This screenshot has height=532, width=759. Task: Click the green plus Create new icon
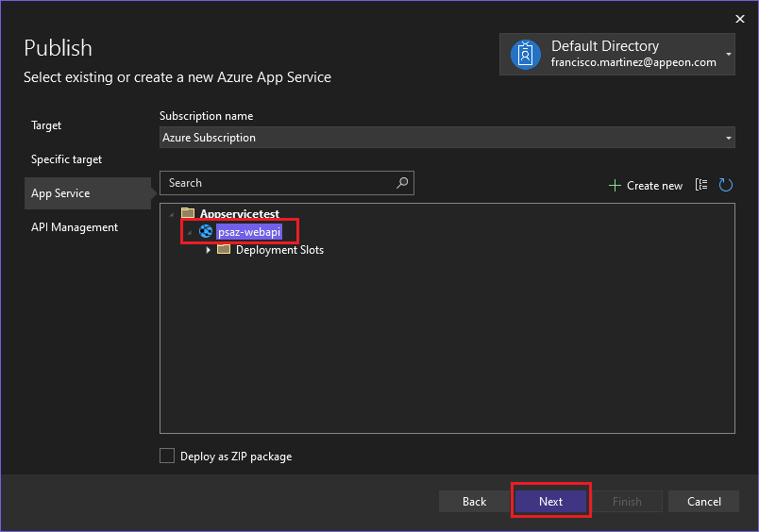pos(615,186)
